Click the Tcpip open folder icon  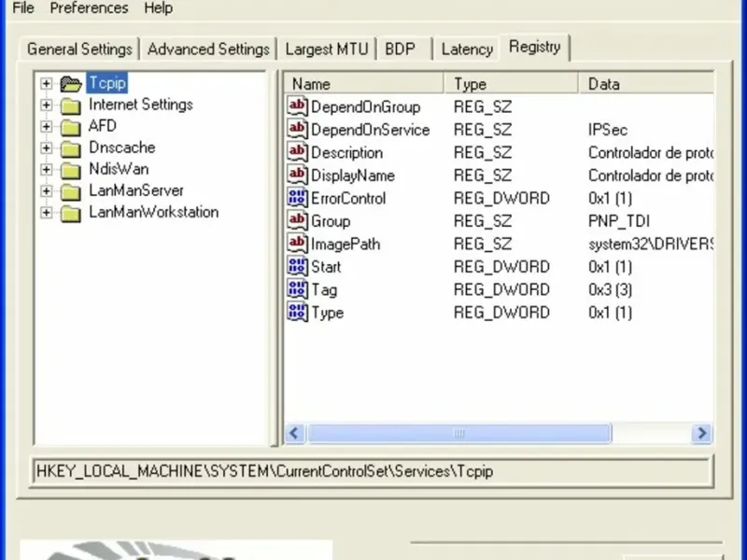71,84
